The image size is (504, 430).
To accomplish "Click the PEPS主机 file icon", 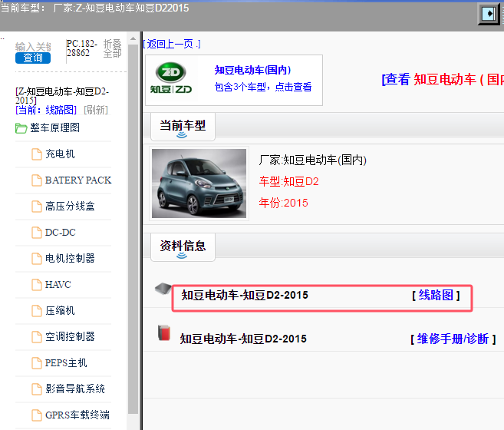I will coord(37,362).
